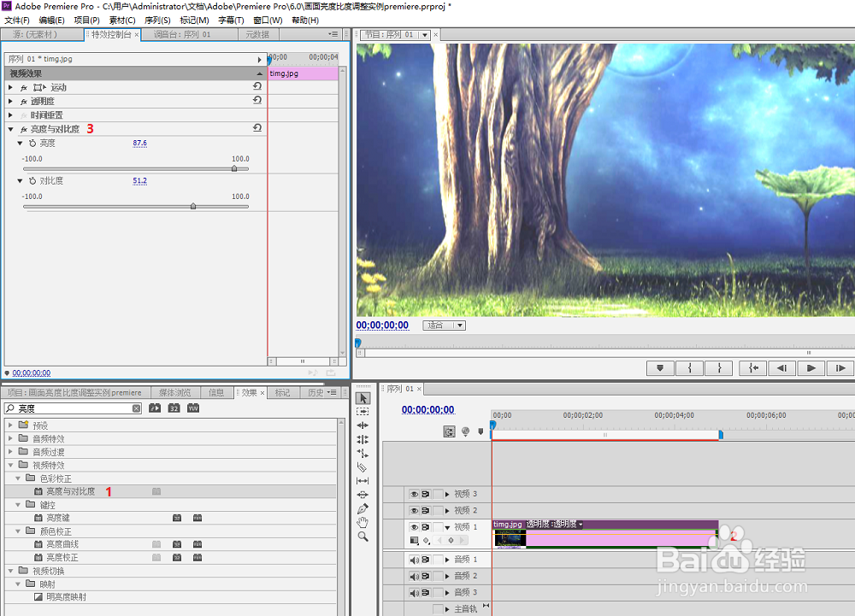Select the Slide tool
Image resolution: width=855 pixels, height=616 pixels.
pos(363,495)
